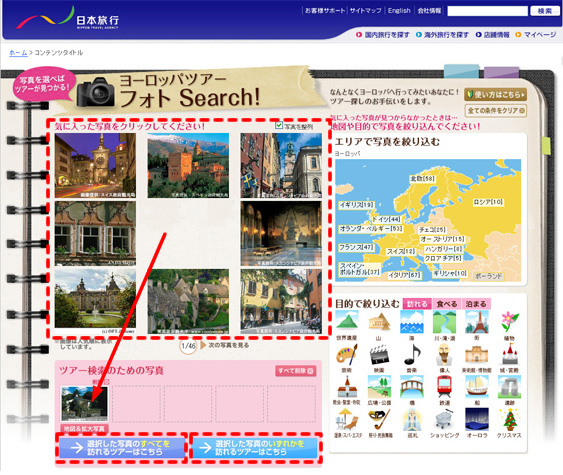Filter the map by ロシア[10]
This screenshot has height=475, width=563.
[x=488, y=202]
